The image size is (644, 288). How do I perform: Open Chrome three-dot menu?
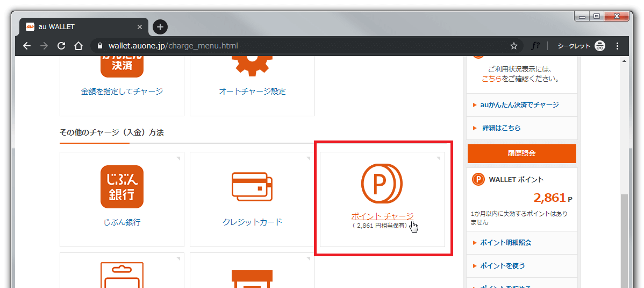pos(617,46)
